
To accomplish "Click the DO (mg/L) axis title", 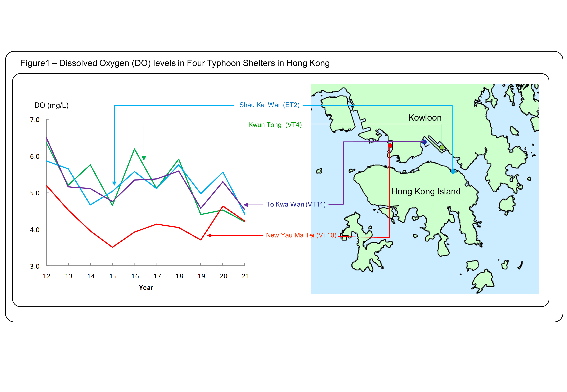I will [51, 105].
